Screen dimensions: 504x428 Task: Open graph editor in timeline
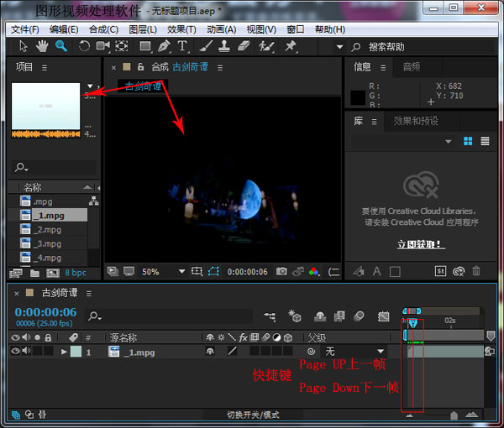(384, 316)
